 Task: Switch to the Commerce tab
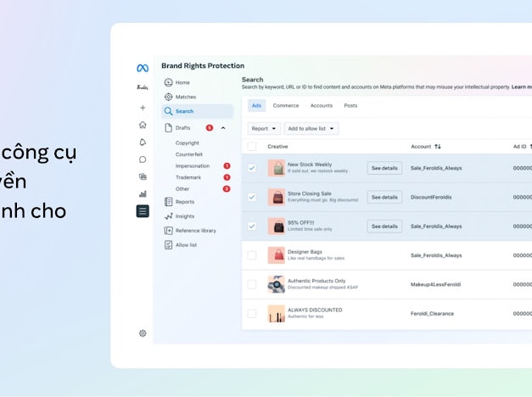(286, 105)
